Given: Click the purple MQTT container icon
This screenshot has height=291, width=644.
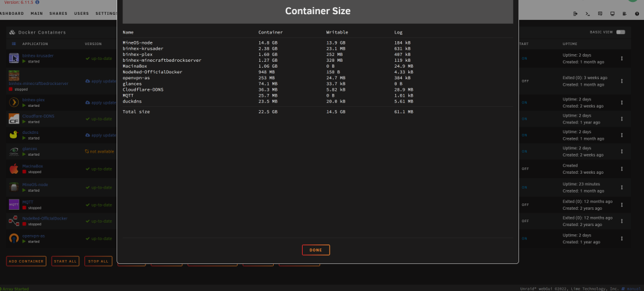Looking at the screenshot, I should tap(14, 204).
